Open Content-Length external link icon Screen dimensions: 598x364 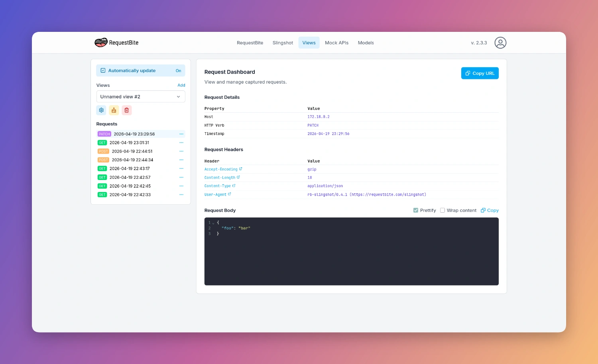[x=238, y=177]
